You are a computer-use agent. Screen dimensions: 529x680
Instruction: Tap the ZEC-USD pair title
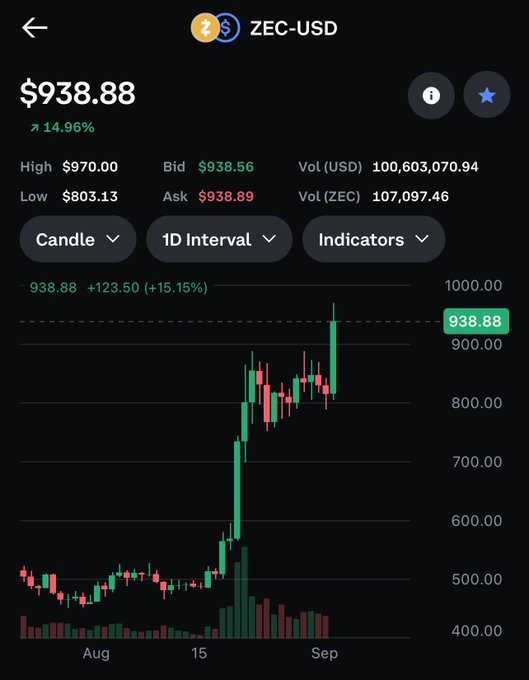coord(294,29)
